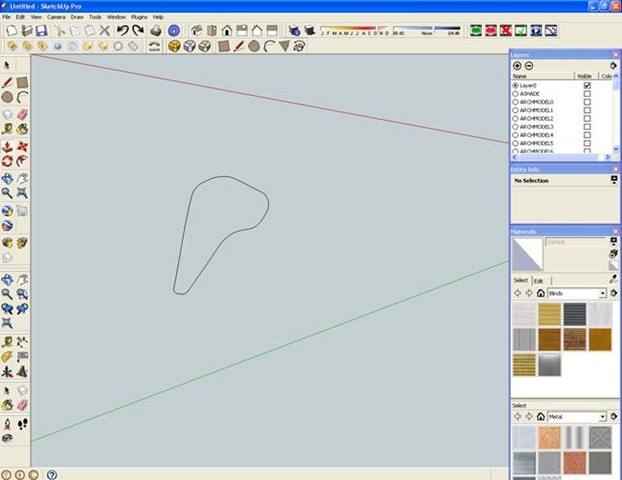Click the Default material name field
Image resolution: width=622 pixels, height=480 pixels.
(x=576, y=242)
